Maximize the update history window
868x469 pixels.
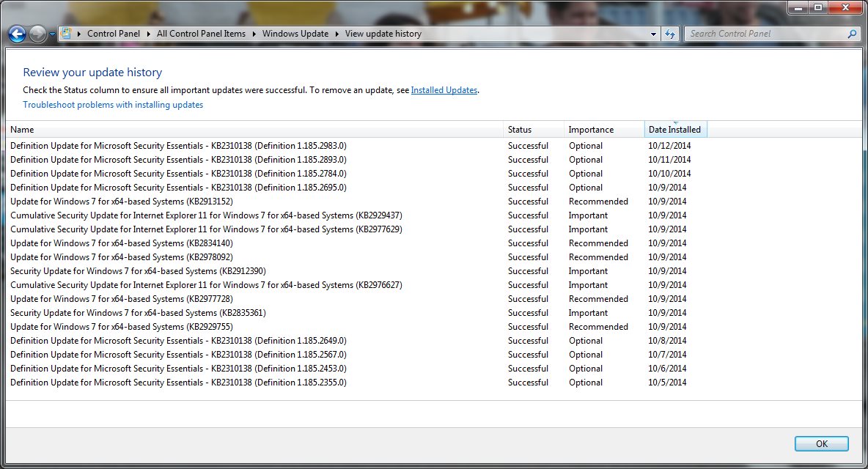(x=817, y=7)
